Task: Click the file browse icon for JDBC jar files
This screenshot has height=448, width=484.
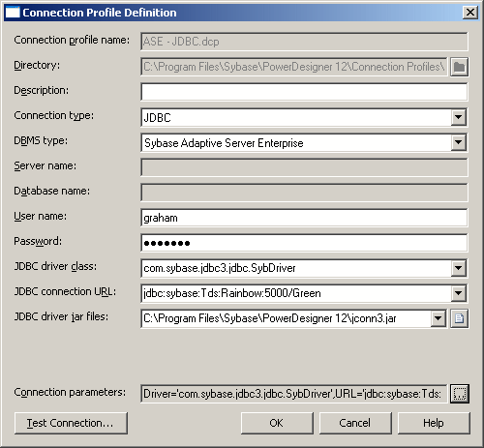Action: coord(459,318)
